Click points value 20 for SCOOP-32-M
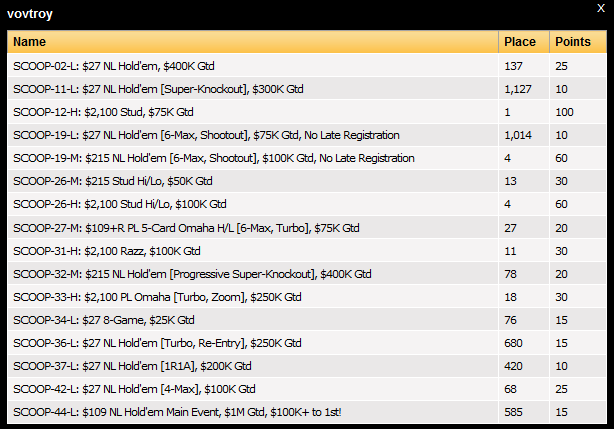The width and height of the screenshot is (614, 429). [x=562, y=274]
